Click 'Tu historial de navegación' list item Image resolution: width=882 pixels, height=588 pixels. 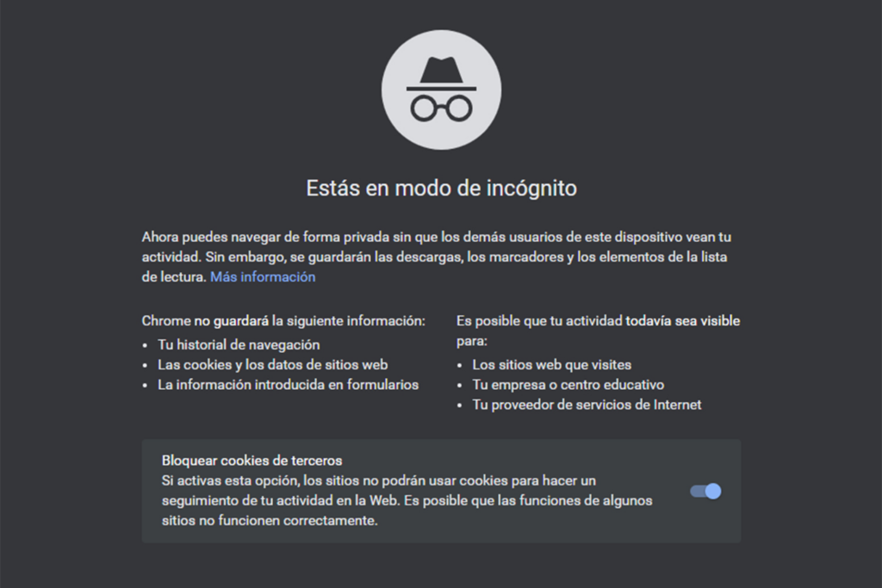[239, 344]
